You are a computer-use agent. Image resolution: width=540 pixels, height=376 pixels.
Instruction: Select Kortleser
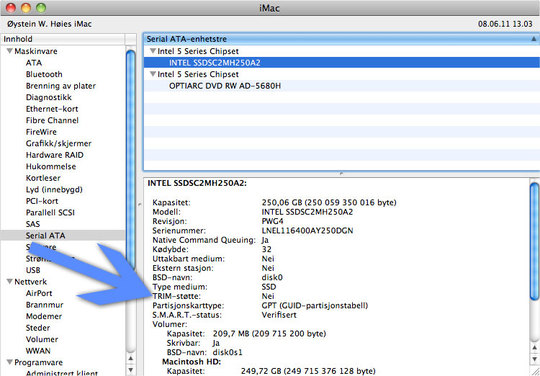point(43,178)
